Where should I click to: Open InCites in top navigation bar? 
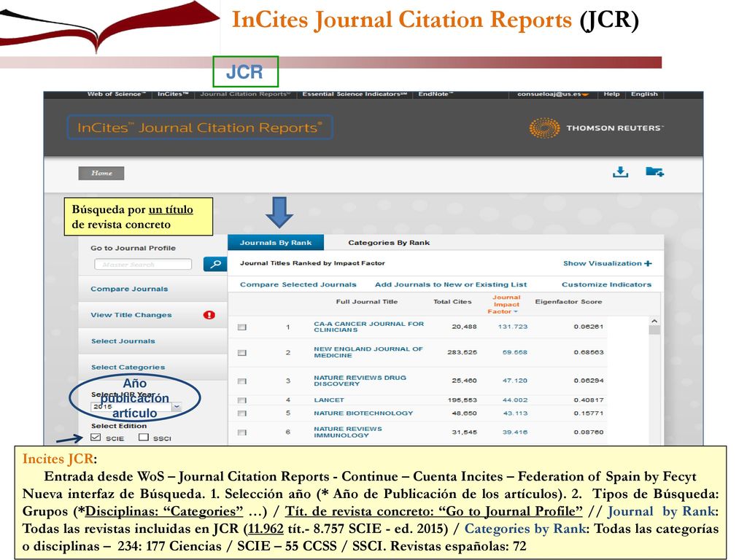173,94
